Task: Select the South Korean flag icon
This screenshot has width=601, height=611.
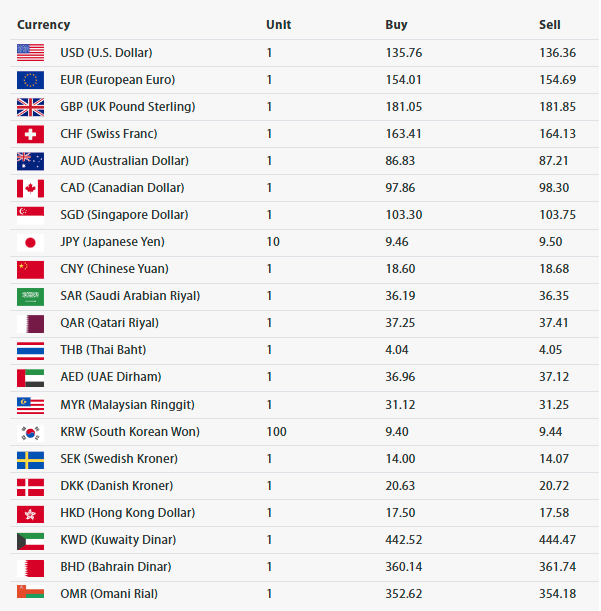Action: [x=30, y=433]
